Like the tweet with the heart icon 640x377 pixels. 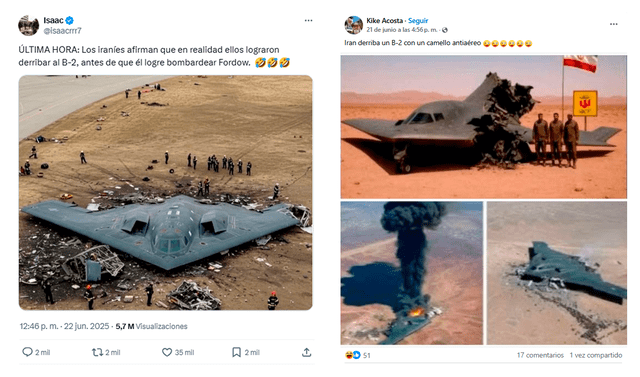click(167, 352)
